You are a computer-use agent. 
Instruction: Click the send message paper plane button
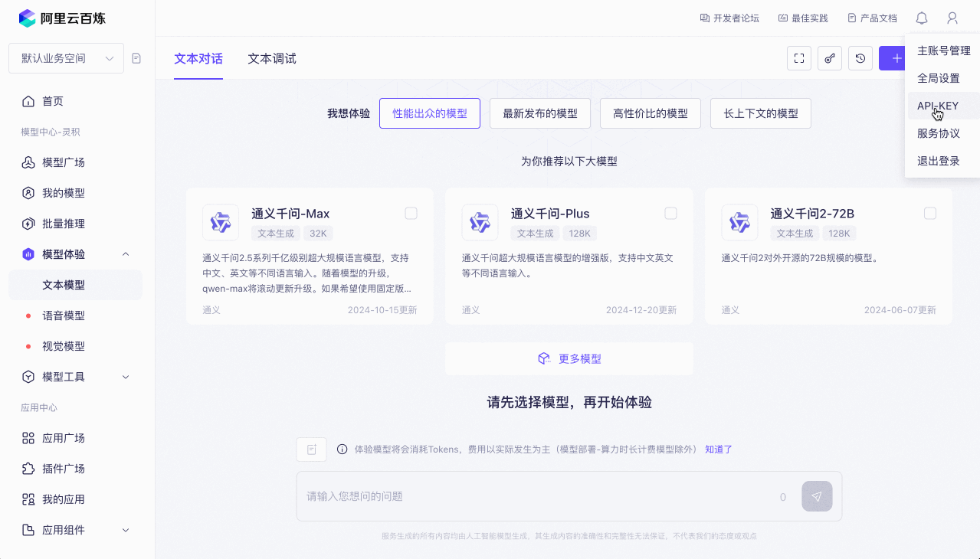point(817,496)
